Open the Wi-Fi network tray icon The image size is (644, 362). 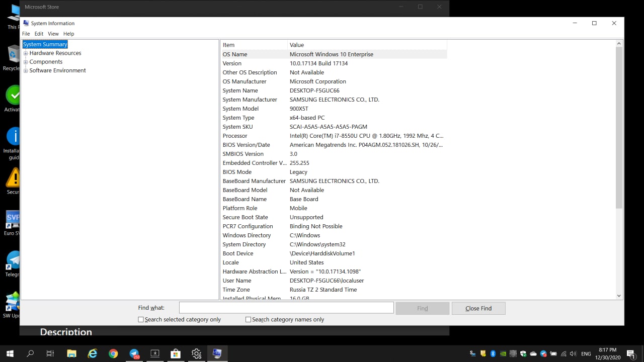point(563,353)
